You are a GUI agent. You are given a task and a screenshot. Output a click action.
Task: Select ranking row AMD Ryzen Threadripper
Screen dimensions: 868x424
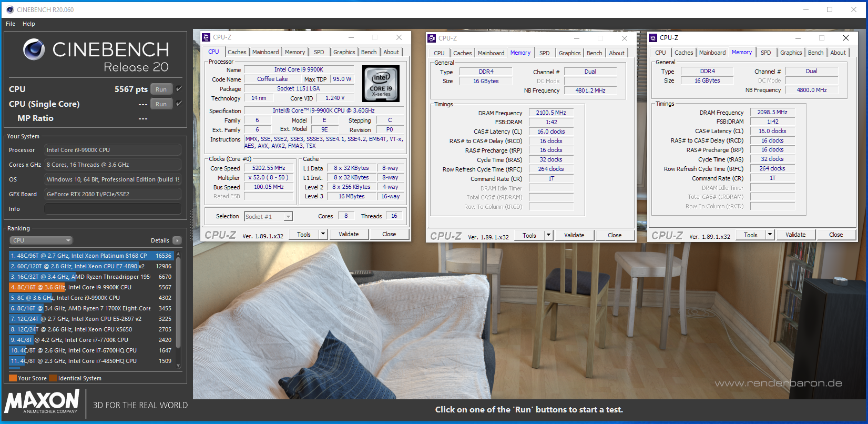pos(91,277)
